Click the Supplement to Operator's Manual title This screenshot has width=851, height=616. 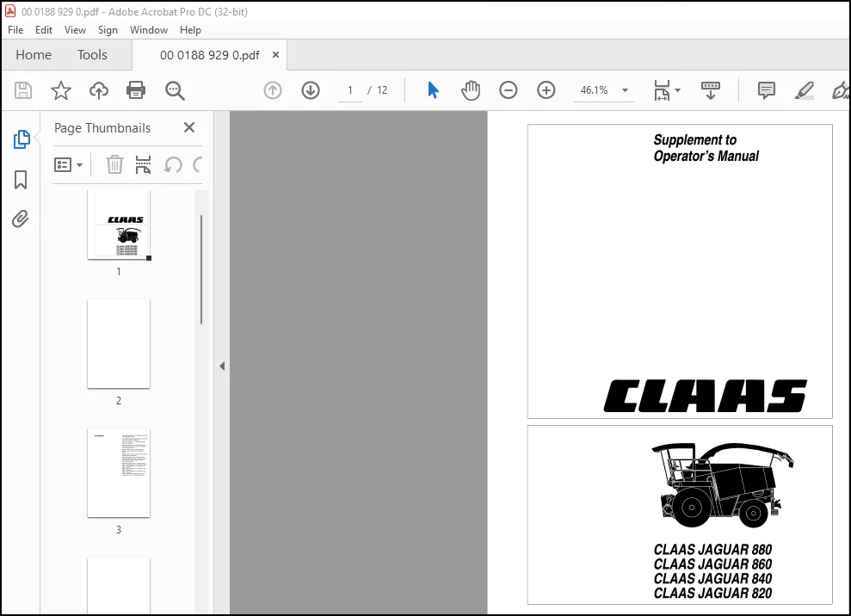(x=706, y=148)
